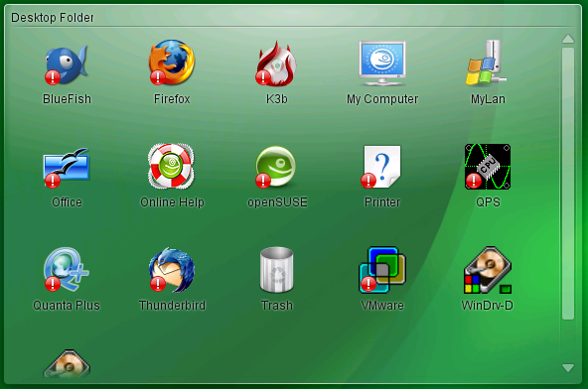The height and width of the screenshot is (389, 588).
Task: Open the K3b flame icon
Action: [x=277, y=63]
